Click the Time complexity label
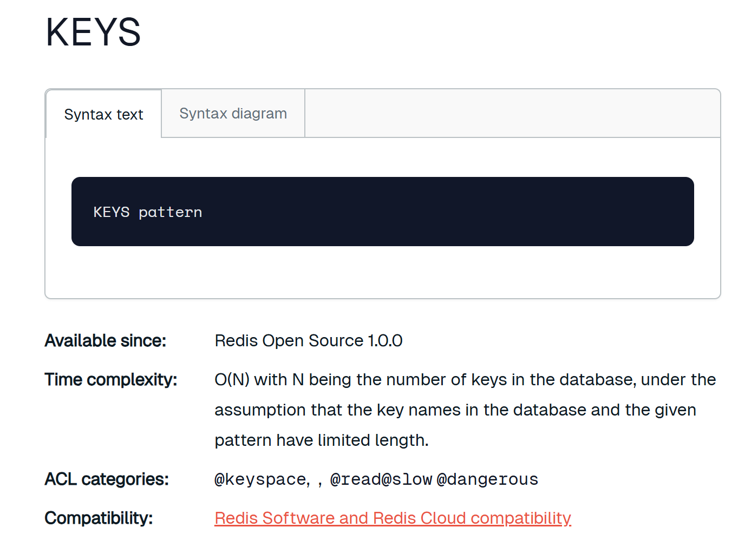 pos(111,380)
